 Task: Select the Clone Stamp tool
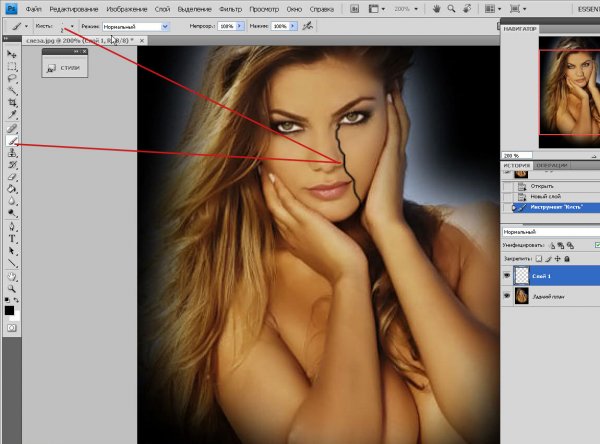pos(12,153)
